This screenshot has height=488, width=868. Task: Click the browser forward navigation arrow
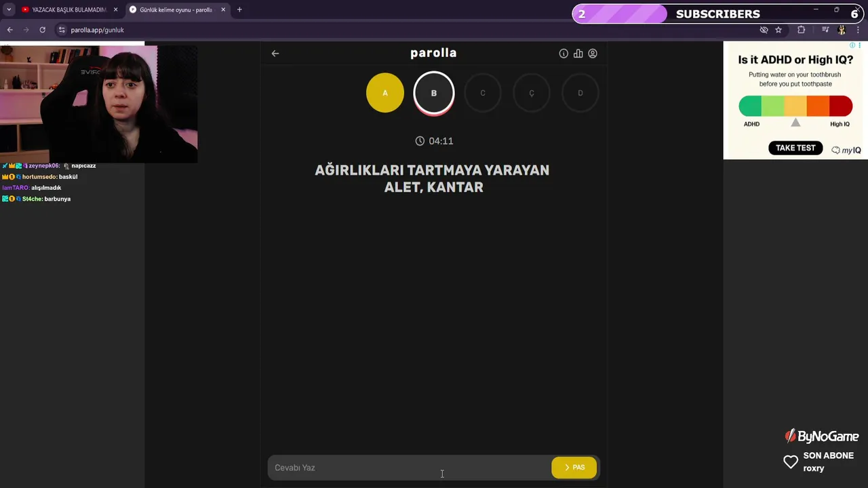point(26,30)
